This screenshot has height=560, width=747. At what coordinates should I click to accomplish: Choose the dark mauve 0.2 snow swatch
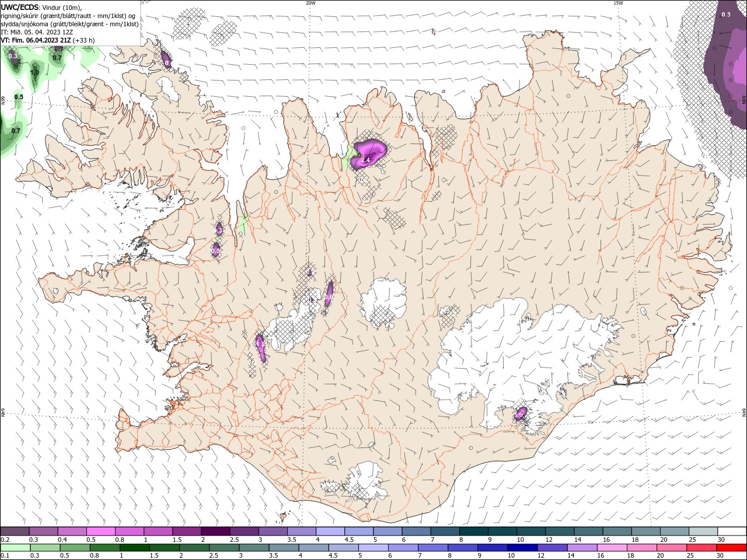pyautogui.click(x=15, y=531)
